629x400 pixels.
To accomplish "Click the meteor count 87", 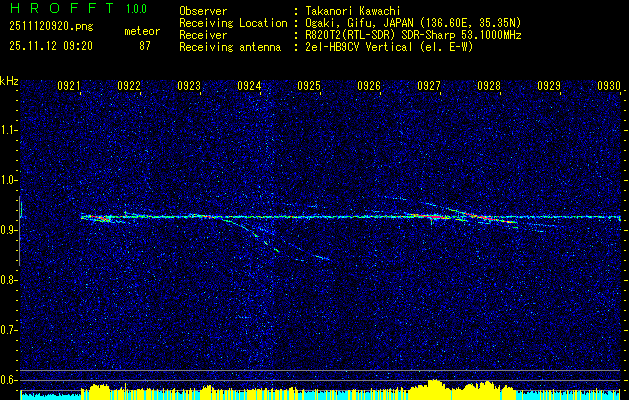I will coord(145,46).
